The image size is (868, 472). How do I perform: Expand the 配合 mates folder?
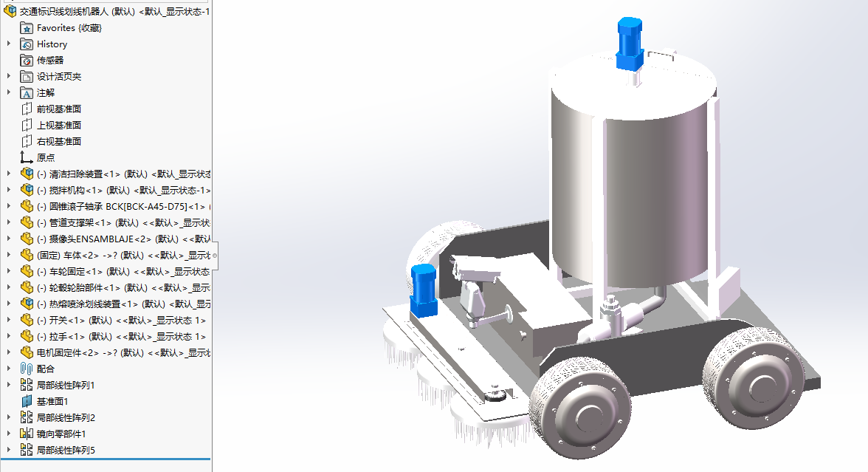point(8,369)
